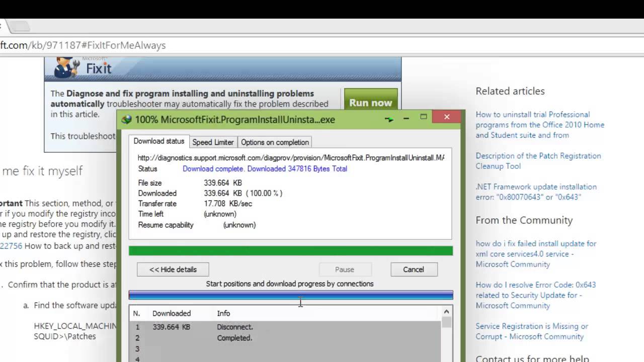Click the blue connections progress bar
Screen dimensions: 644x362
291,295
